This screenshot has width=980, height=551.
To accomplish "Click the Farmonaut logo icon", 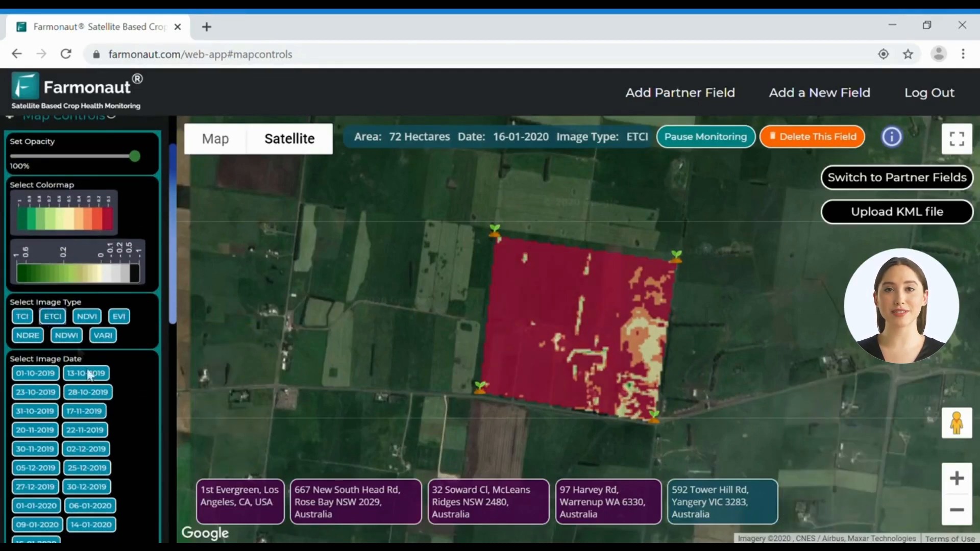I will coord(26,86).
